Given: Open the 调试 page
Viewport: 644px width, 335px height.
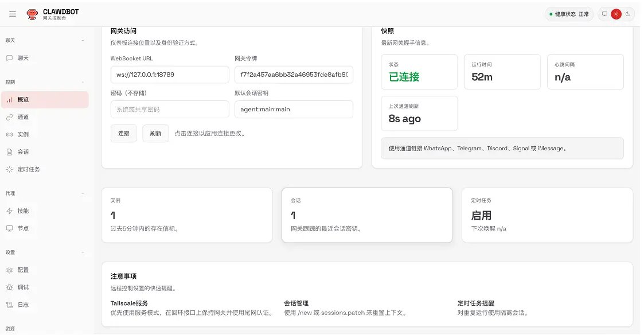Looking at the screenshot, I should click(x=24, y=287).
